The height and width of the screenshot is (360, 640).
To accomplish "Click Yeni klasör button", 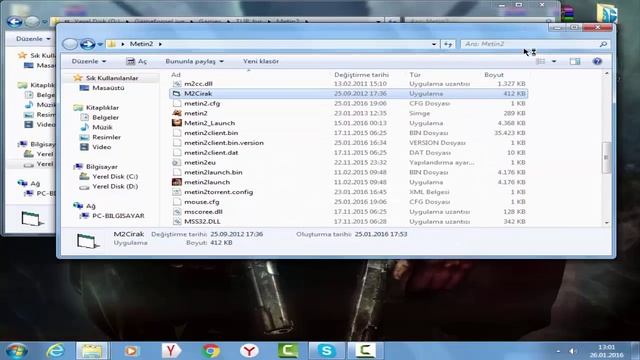I will click(x=261, y=61).
